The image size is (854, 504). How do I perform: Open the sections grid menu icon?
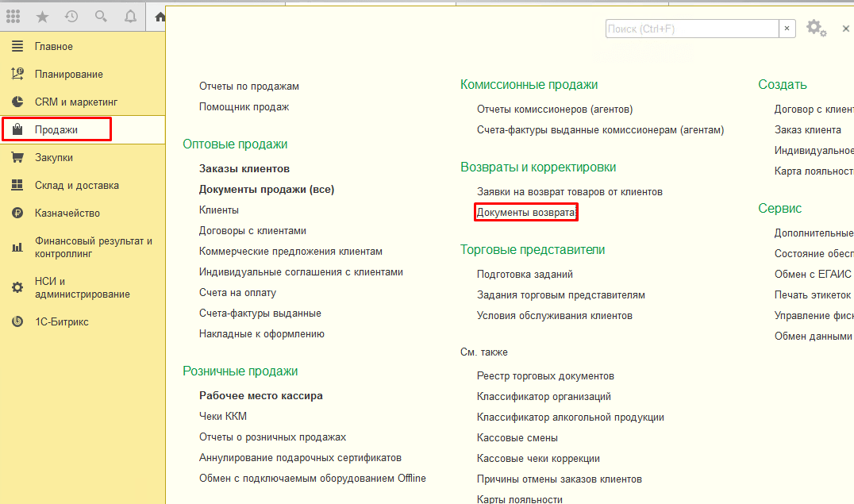[x=13, y=17]
